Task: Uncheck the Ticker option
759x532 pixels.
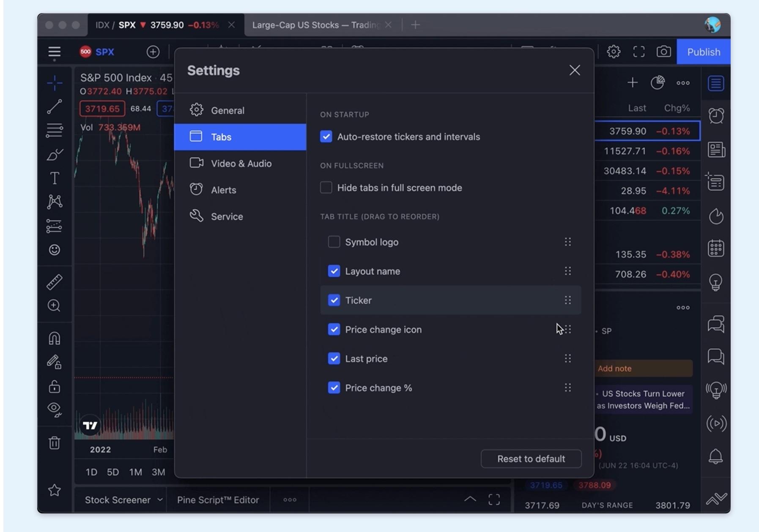Action: pyautogui.click(x=334, y=300)
